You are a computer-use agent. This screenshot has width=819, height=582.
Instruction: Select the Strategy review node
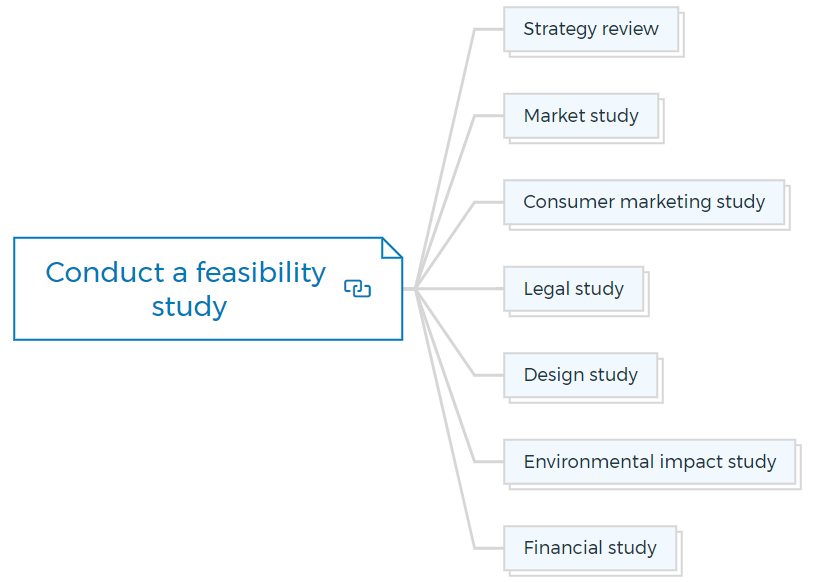591,29
